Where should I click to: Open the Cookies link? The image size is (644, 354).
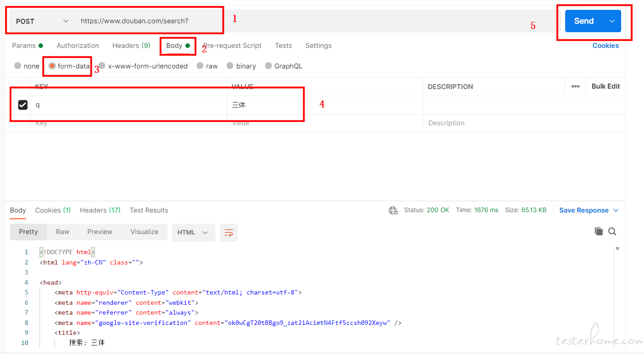coord(605,46)
